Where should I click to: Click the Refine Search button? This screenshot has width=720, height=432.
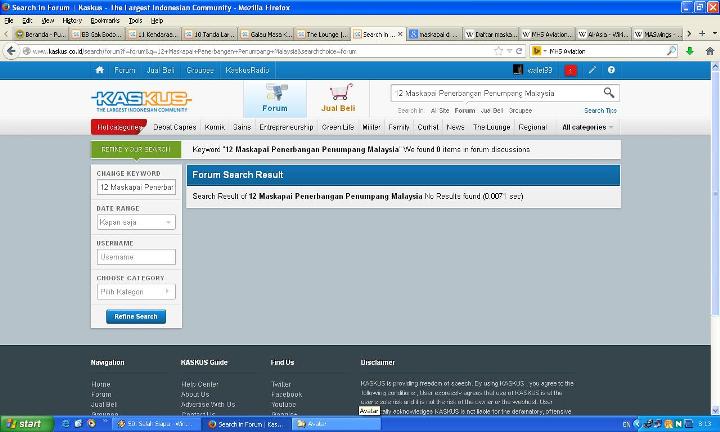(x=136, y=316)
